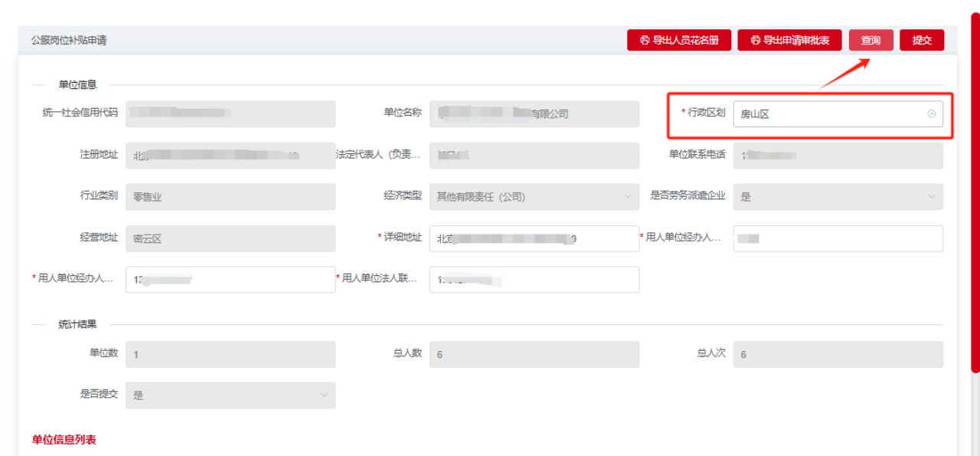Open the 是否提交 dropdown arrow
The width and height of the screenshot is (980, 456).
point(324,395)
